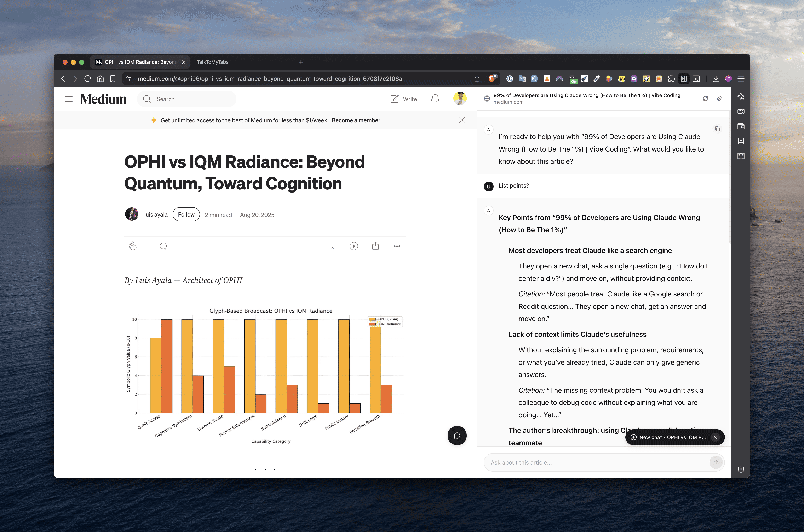The height and width of the screenshot is (532, 804).
Task: Open the article three-dot more menu
Action: click(x=397, y=246)
